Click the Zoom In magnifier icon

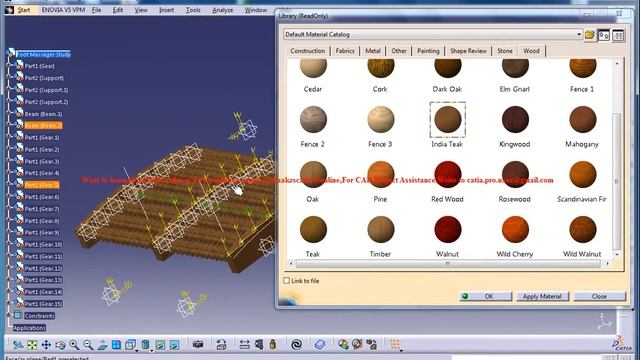(74, 345)
